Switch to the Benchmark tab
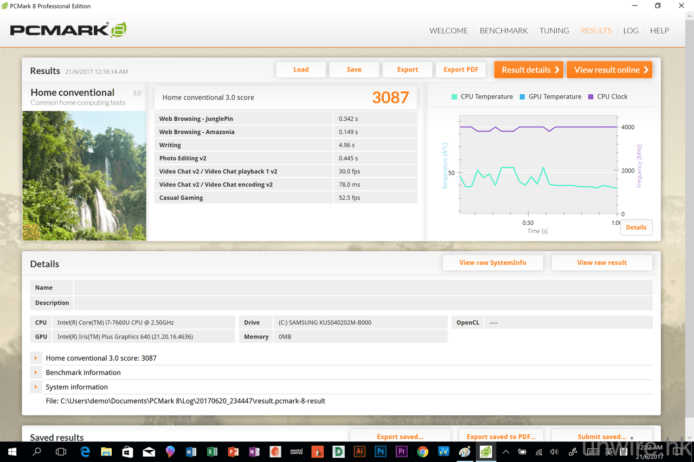This screenshot has width=694, height=462. tap(503, 31)
